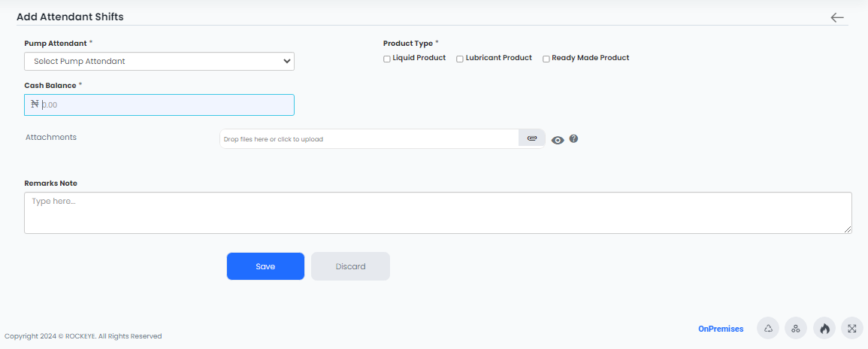Click the back arrow icon
This screenshot has height=349, width=868.
point(837,18)
